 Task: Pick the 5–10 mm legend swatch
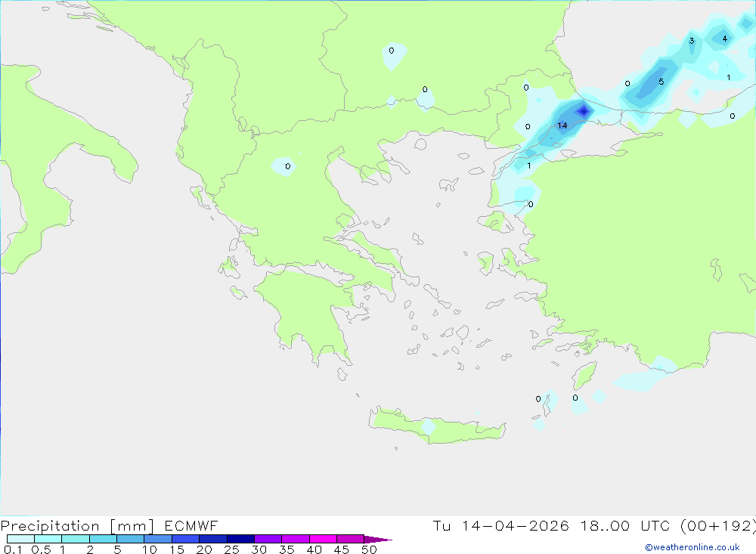(131, 539)
